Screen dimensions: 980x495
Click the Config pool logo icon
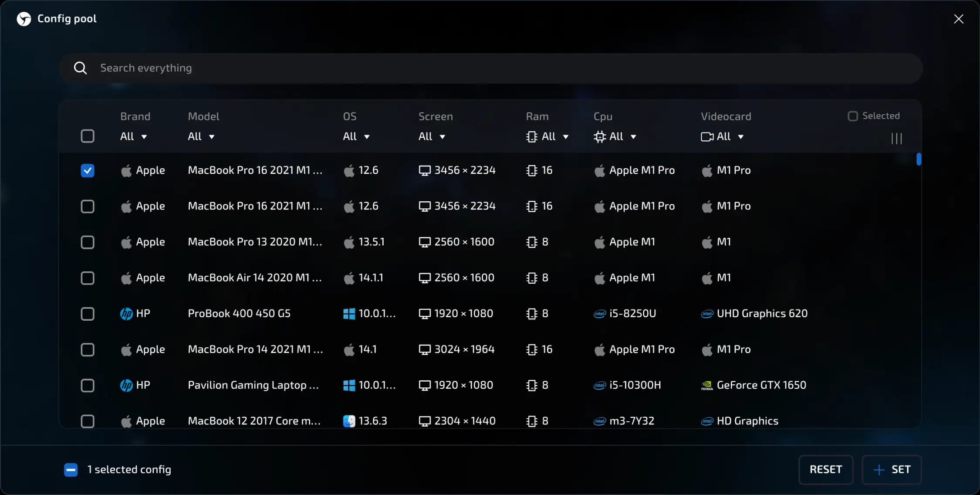point(24,19)
